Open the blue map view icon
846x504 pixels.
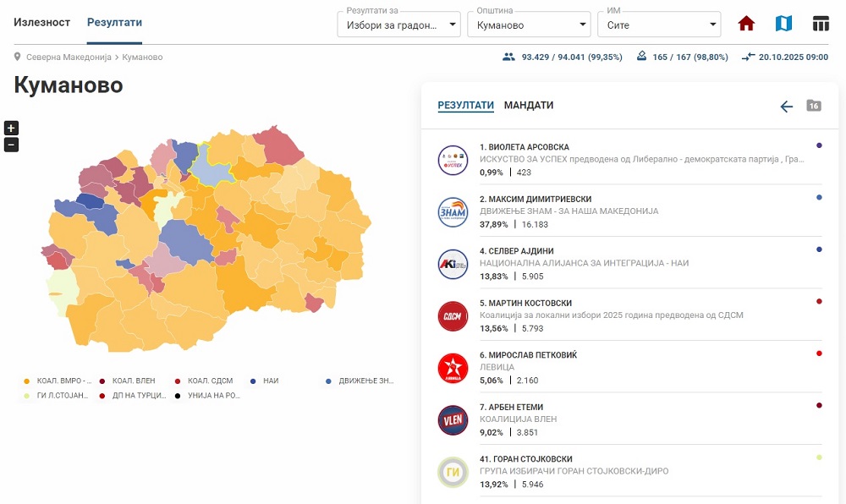(783, 24)
